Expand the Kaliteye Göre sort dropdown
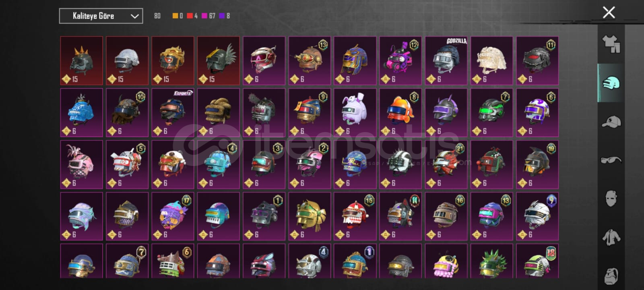 pyautogui.click(x=101, y=16)
